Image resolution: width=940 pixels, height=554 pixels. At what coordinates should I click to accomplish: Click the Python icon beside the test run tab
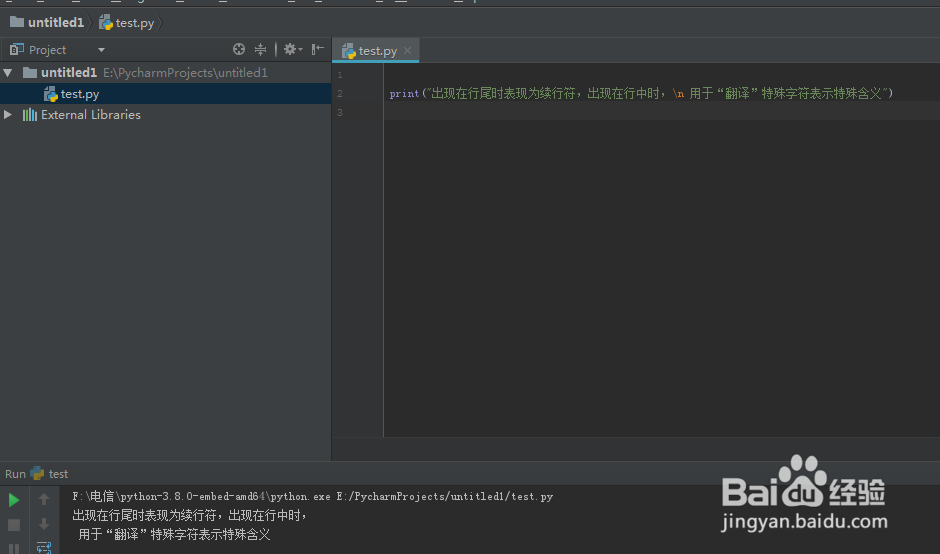coord(37,473)
